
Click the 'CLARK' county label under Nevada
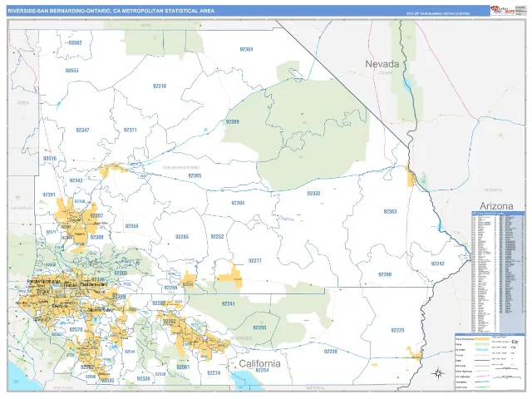click(x=386, y=73)
